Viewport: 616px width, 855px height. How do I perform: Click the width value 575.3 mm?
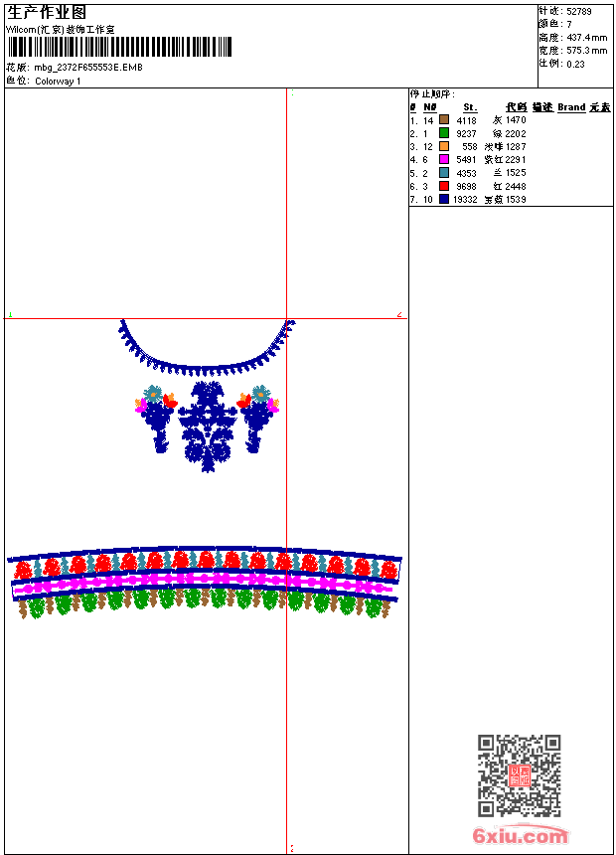586,51
